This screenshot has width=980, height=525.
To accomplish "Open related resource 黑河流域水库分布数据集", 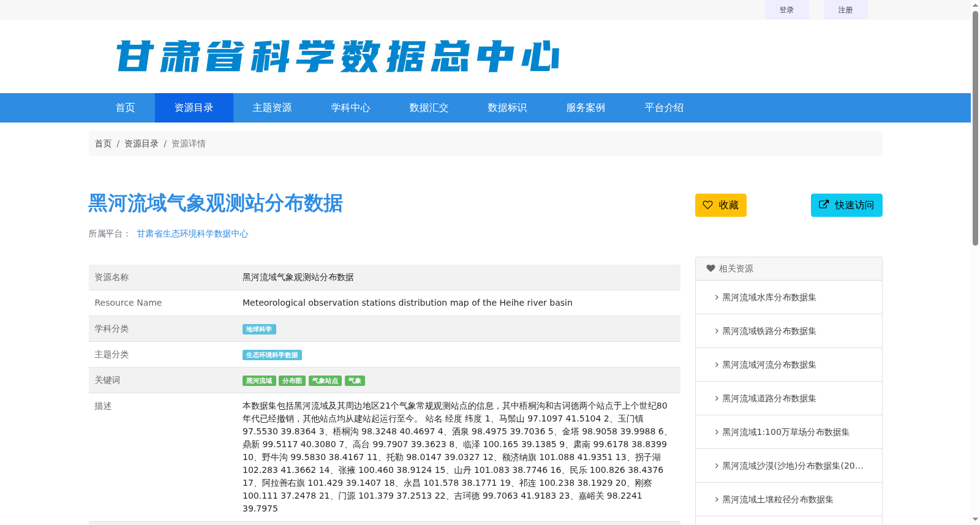I will (x=769, y=297).
